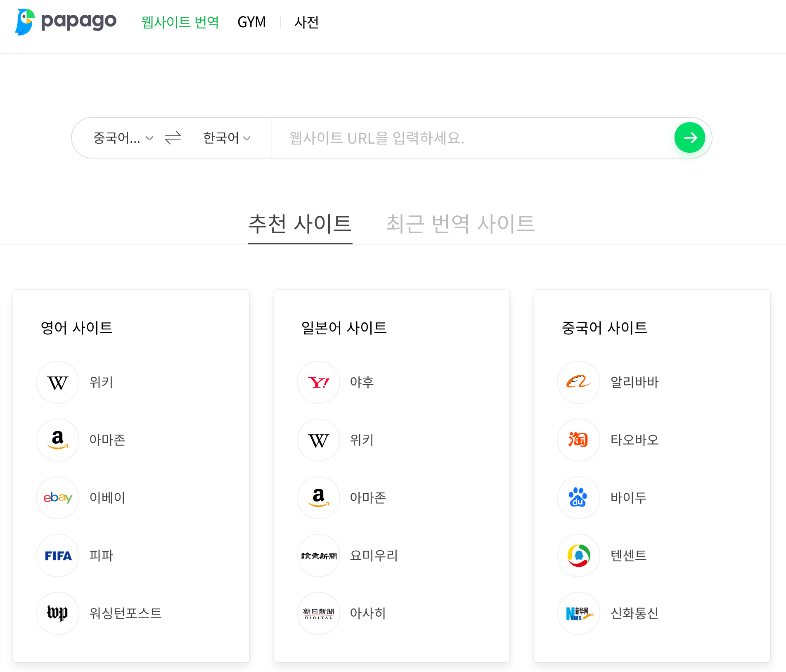This screenshot has height=672, width=786.
Task: Expand the 한국어 target language dropdown
Action: pos(227,138)
